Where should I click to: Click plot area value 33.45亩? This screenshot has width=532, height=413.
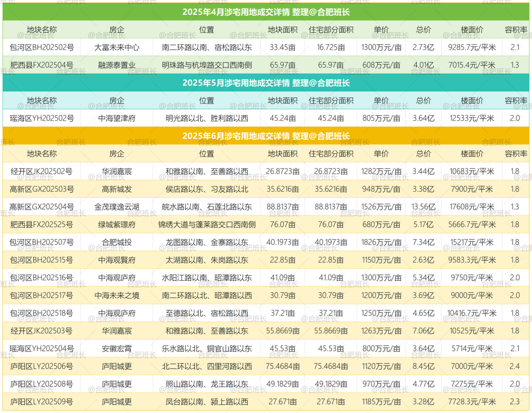point(283,48)
